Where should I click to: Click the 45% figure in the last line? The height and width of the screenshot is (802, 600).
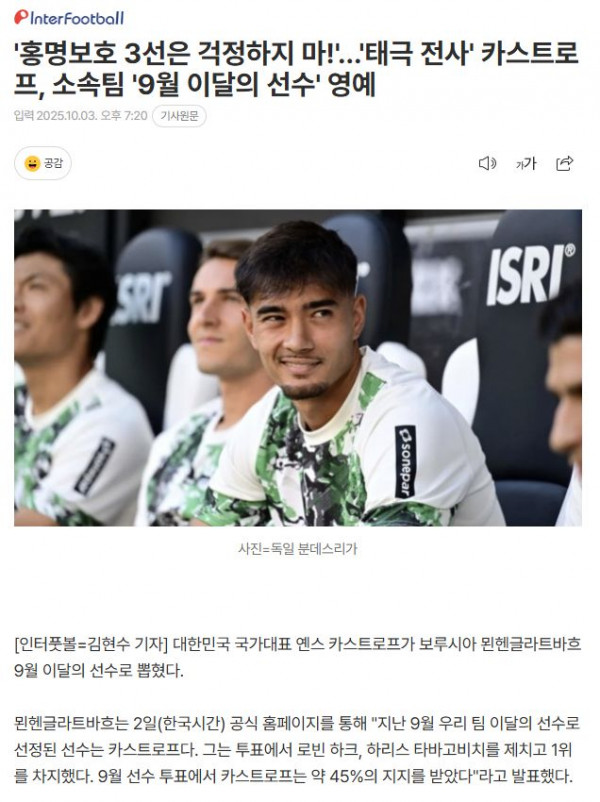tap(348, 776)
